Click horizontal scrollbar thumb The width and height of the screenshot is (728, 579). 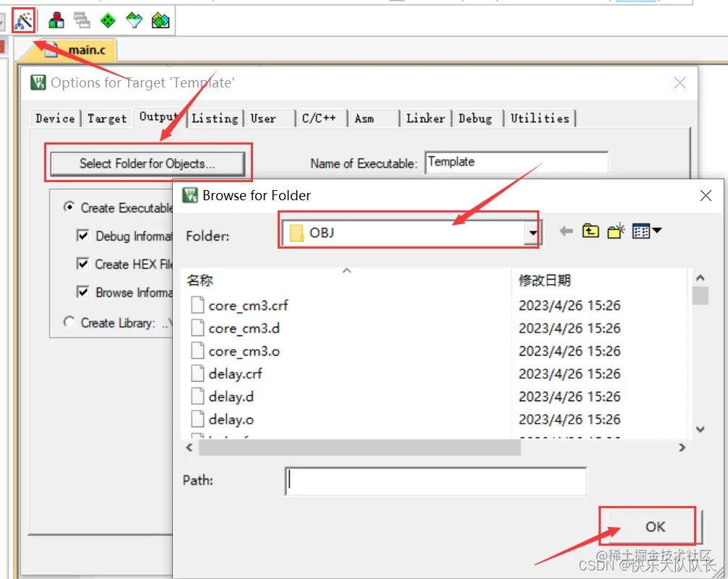pos(360,447)
